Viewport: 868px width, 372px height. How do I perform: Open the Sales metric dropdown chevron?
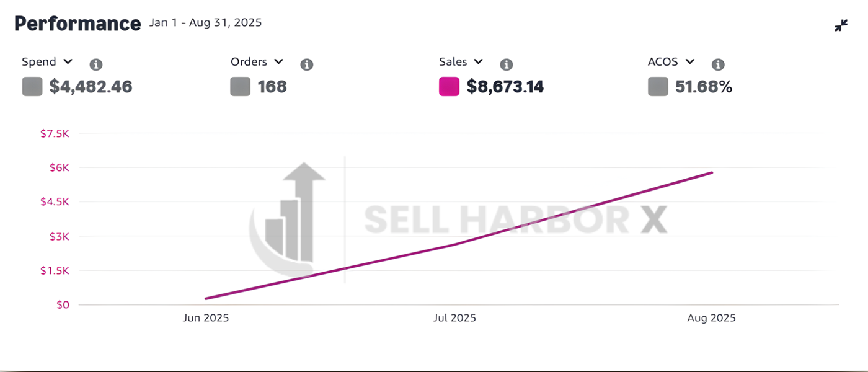478,61
